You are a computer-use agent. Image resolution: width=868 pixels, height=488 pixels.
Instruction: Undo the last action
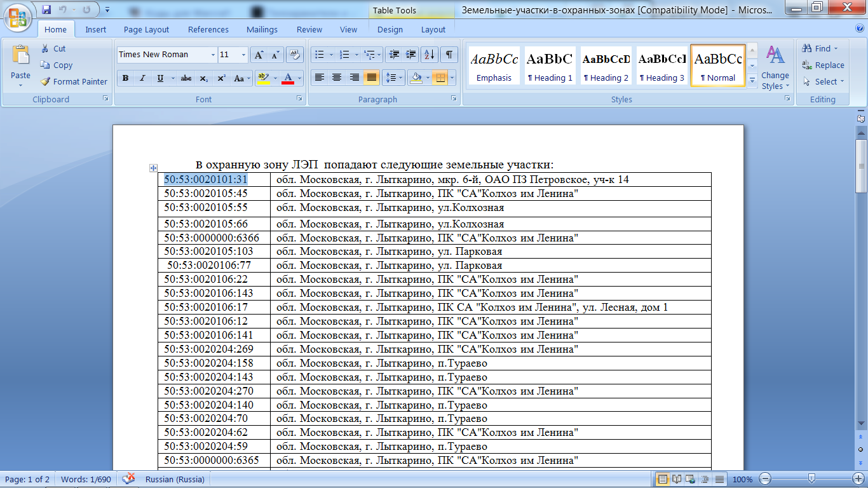[x=62, y=10]
